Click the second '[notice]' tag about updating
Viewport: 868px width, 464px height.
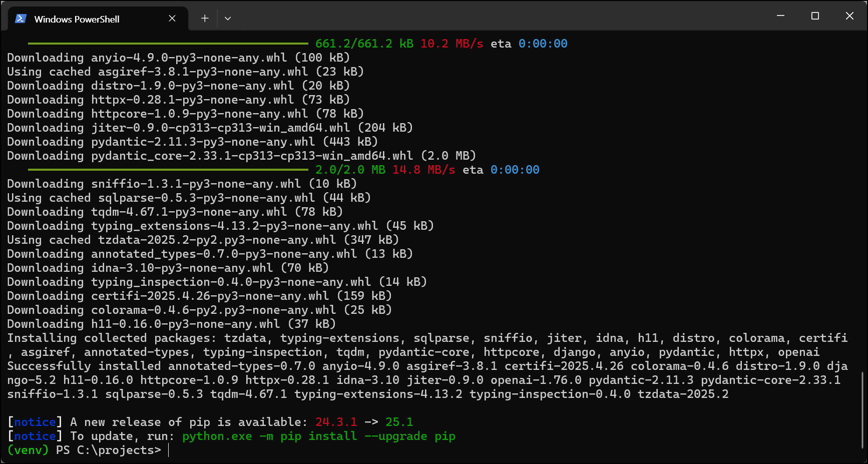tap(35, 436)
